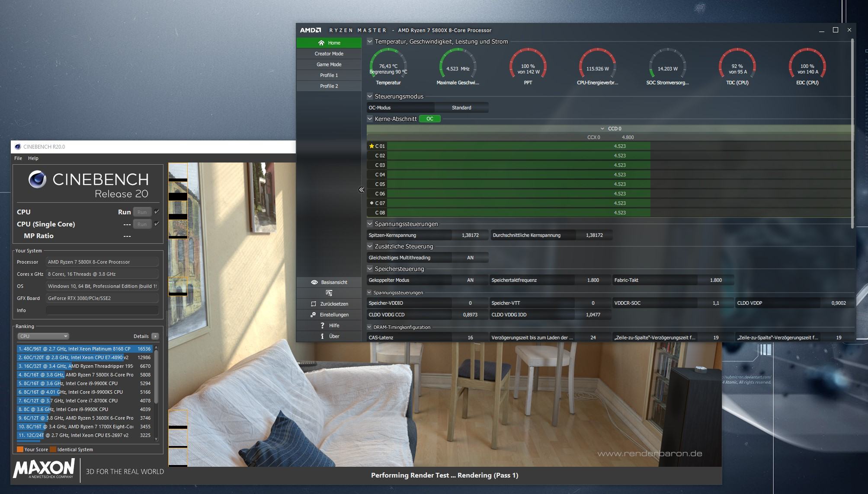Image resolution: width=868 pixels, height=494 pixels.
Task: Click the C 05 core frequency bar
Action: pos(619,184)
